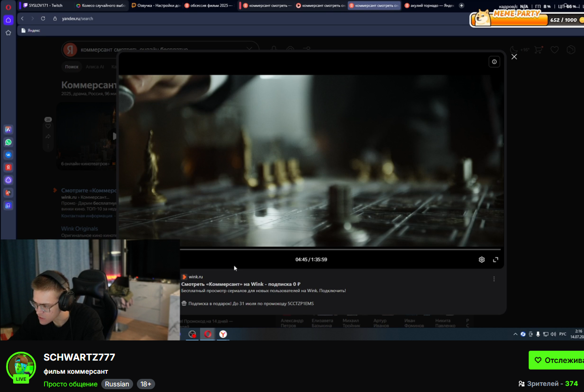Open the Wink Originals link
Image resolution: width=584 pixels, height=392 pixels.
coord(80,229)
